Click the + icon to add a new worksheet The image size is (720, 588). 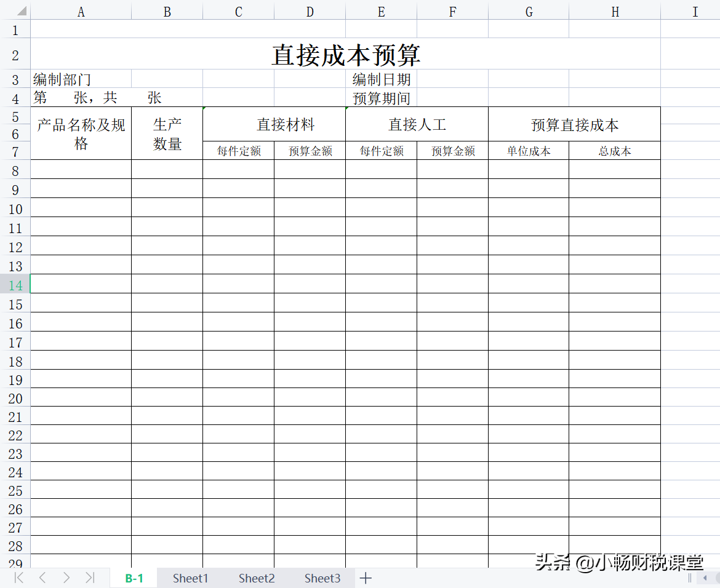point(366,578)
